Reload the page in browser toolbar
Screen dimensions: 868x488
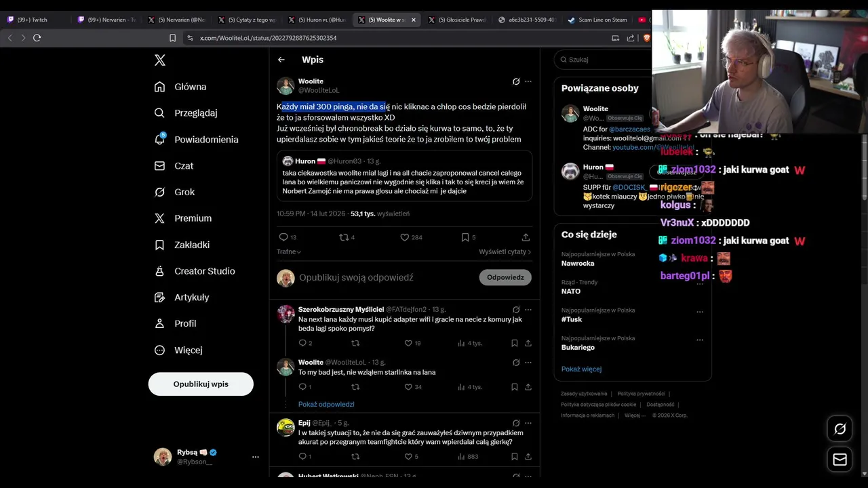(x=37, y=38)
